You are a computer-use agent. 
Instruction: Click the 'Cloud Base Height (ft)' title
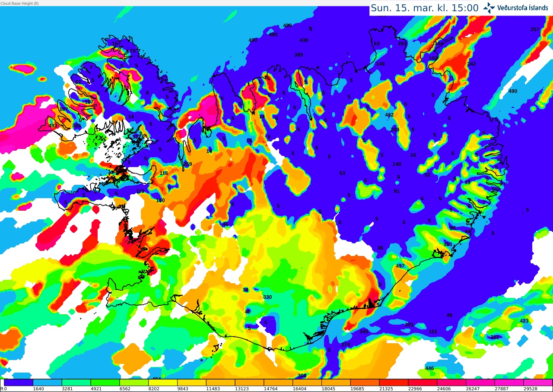19,3
